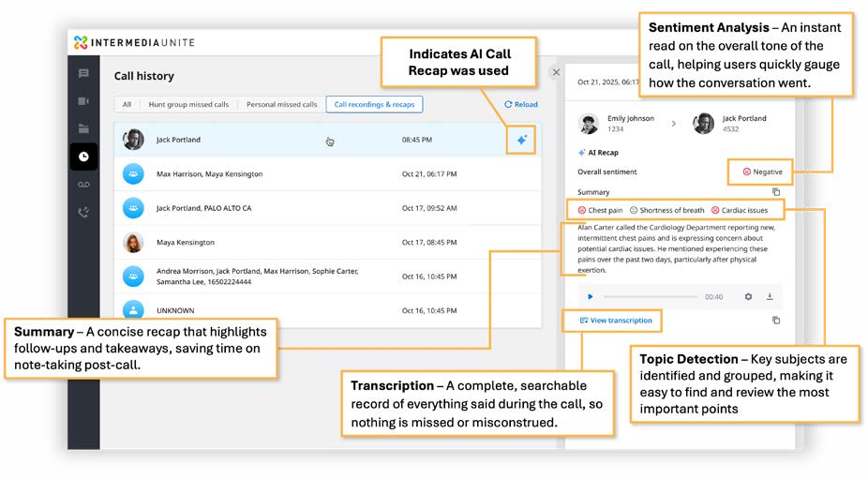Open the phone calls sidebar icon

83,212
